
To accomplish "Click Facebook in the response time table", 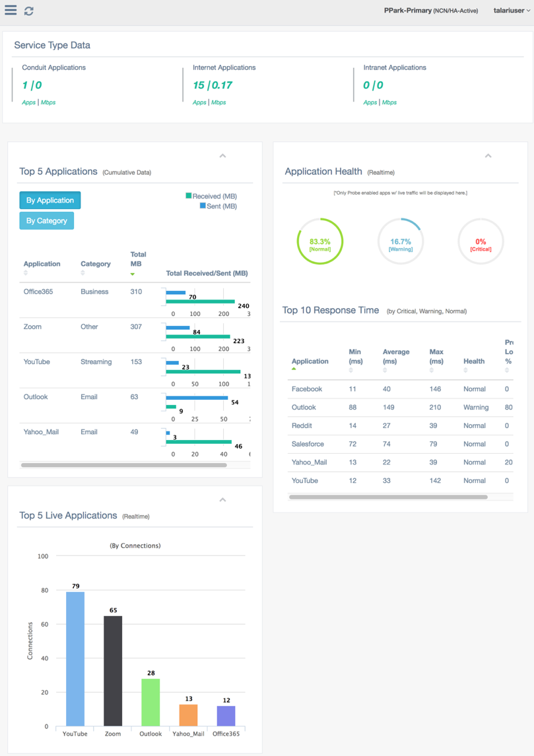I will (x=307, y=389).
